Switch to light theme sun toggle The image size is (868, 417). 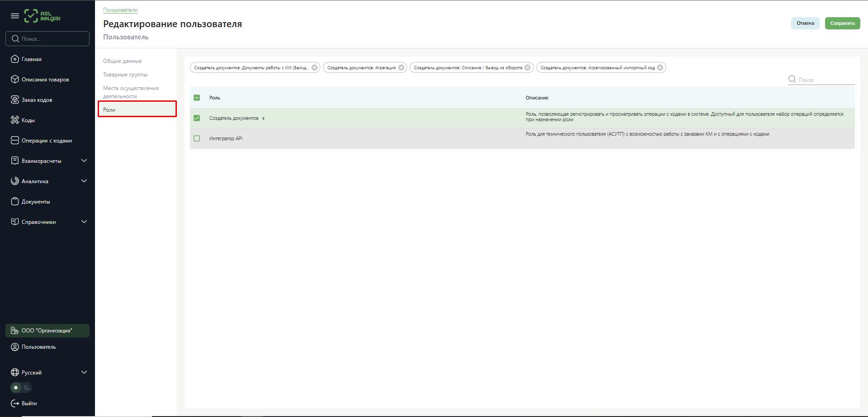(16, 388)
